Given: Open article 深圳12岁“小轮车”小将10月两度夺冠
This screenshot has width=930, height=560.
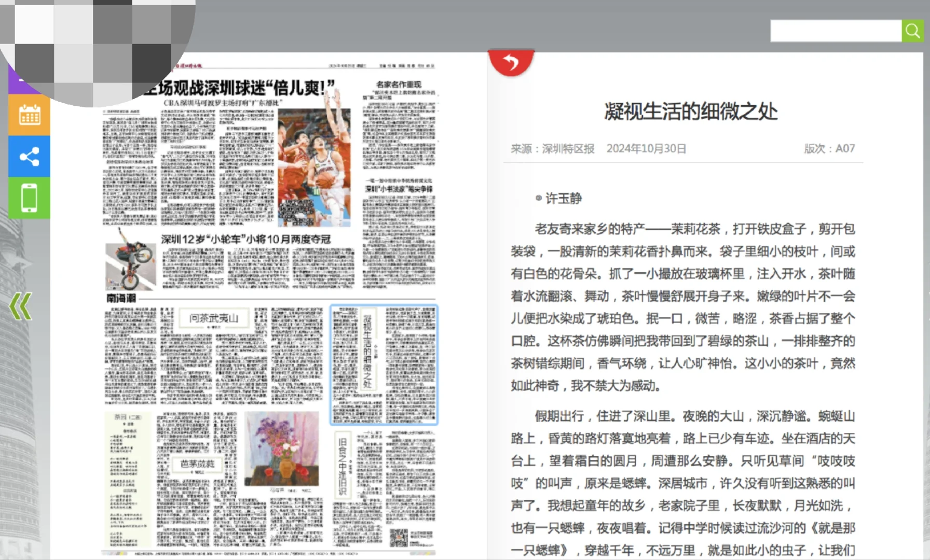Looking at the screenshot, I should [245, 239].
